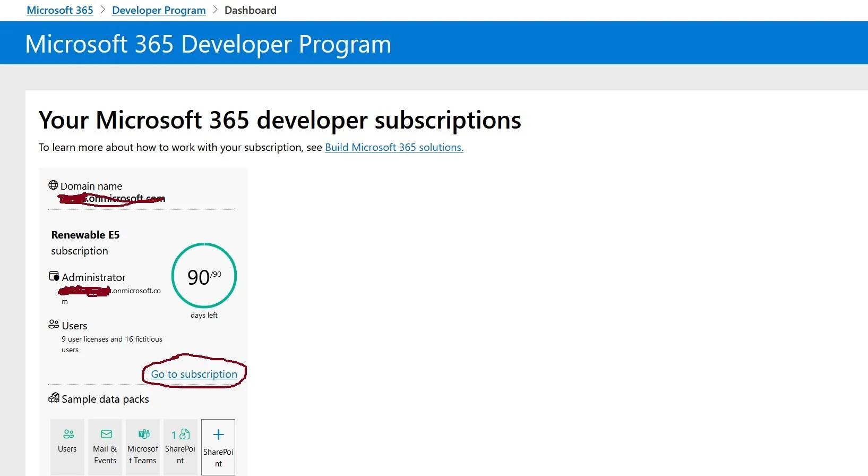Click the user licenses and fictitious users text

[x=112, y=344]
